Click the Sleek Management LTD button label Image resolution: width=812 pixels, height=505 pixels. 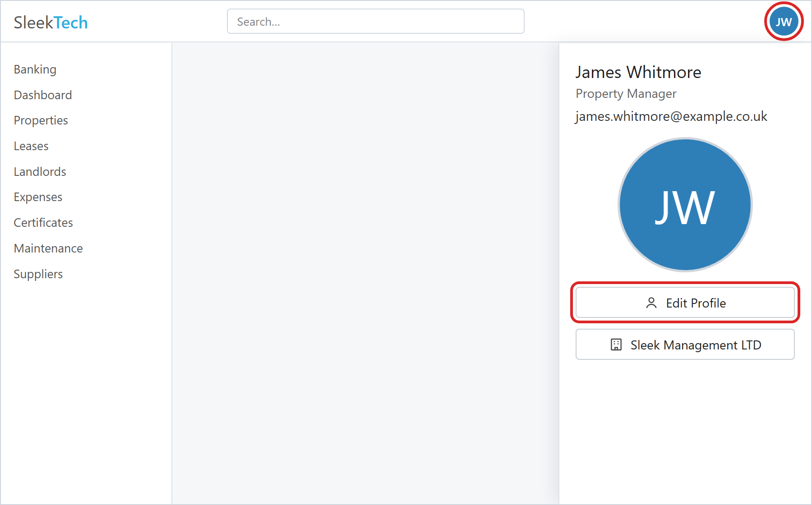pos(696,345)
